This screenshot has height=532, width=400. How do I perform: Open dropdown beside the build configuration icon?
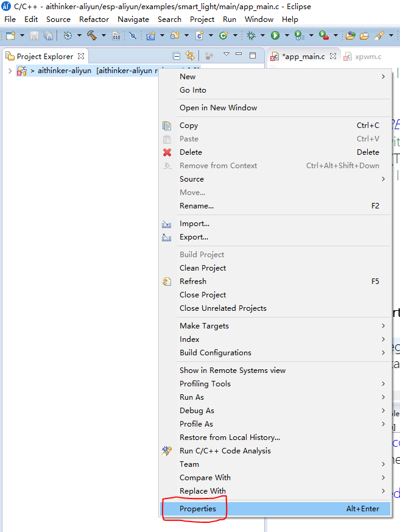pyautogui.click(x=79, y=35)
